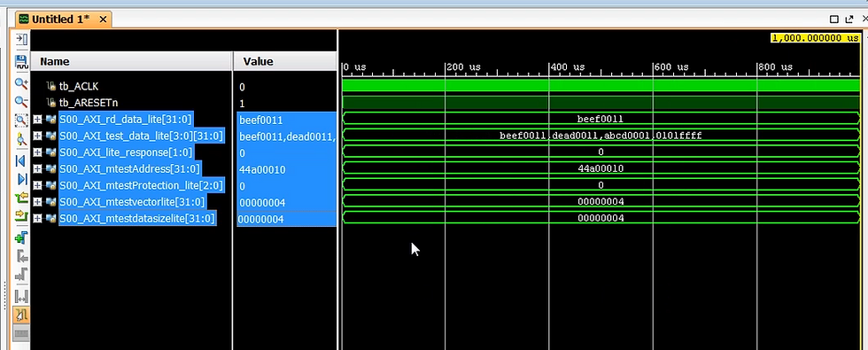Viewport: 868px width, 350px height.
Task: Toggle the highlighted snap-to-transition icon
Action: (x=21, y=315)
